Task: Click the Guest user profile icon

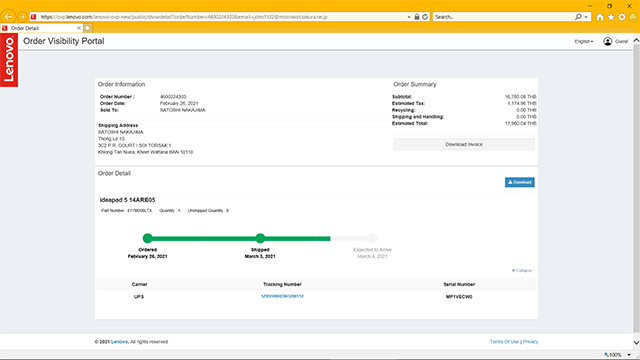Action: (x=608, y=41)
